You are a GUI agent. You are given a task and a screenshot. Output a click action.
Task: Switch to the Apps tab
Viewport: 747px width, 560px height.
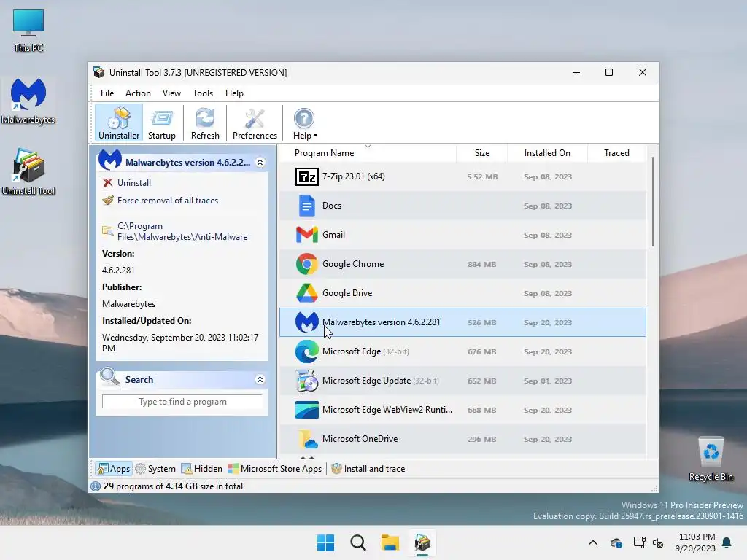point(113,469)
